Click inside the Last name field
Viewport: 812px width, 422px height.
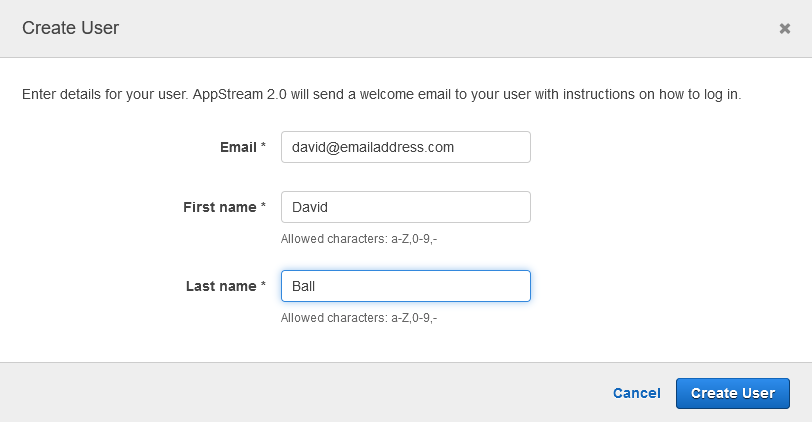(x=405, y=286)
